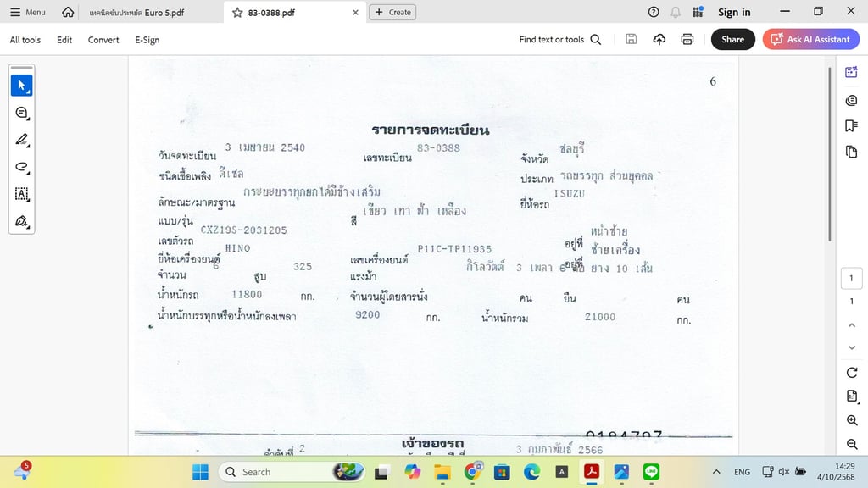Activate the text box selection tool

(x=22, y=194)
